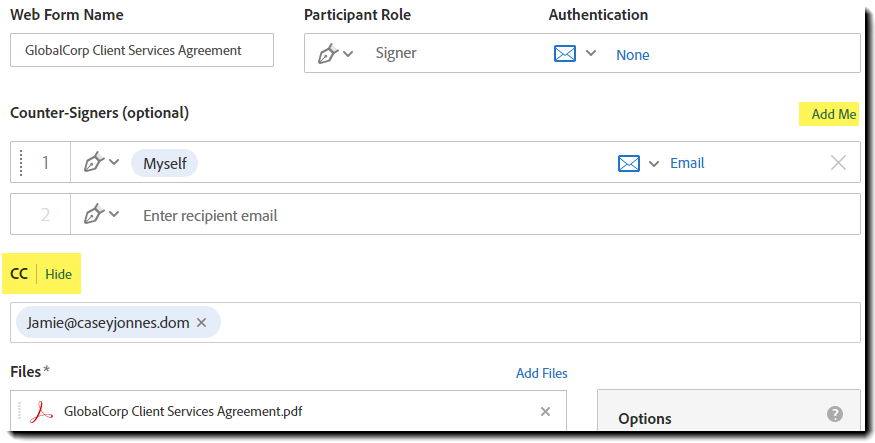Click the Web Form Name field
The width and height of the screenshot is (875, 443).
tap(141, 51)
